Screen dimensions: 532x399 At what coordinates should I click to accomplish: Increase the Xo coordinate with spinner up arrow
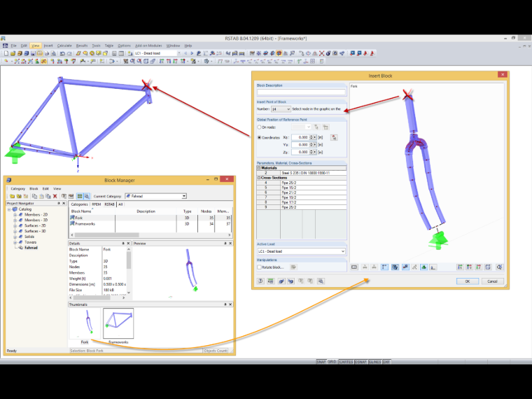coord(311,136)
